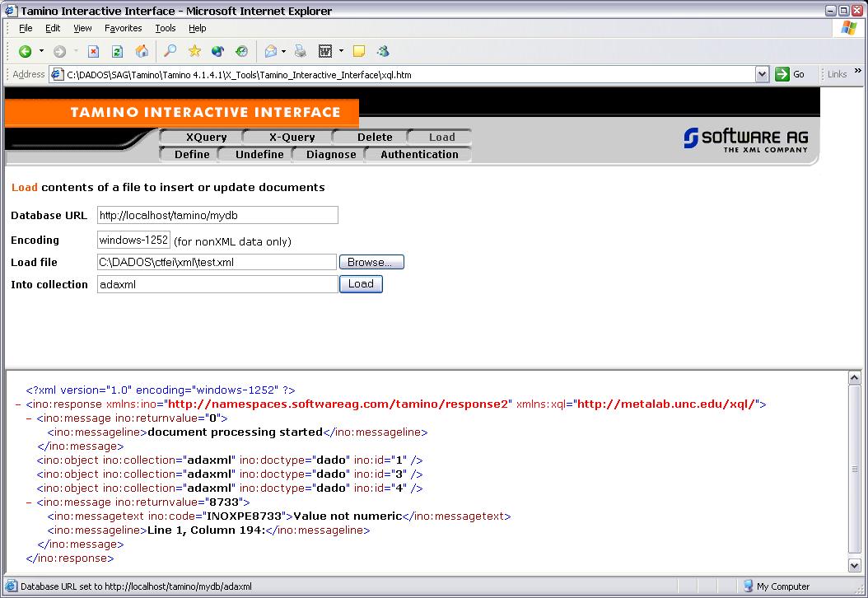Screen dimensions: 868x598
Task: Open the File menu
Action: (26, 28)
